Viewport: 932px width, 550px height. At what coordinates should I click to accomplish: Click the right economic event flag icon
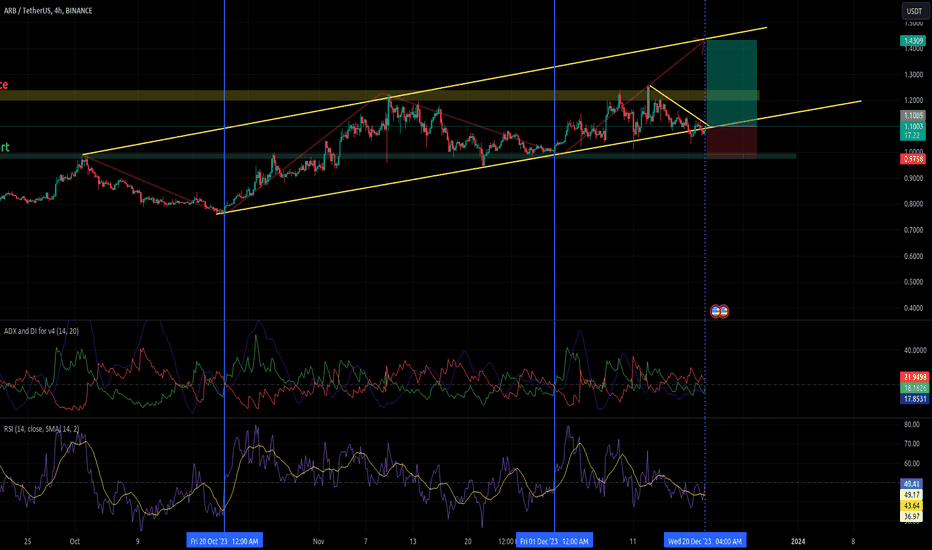(723, 311)
